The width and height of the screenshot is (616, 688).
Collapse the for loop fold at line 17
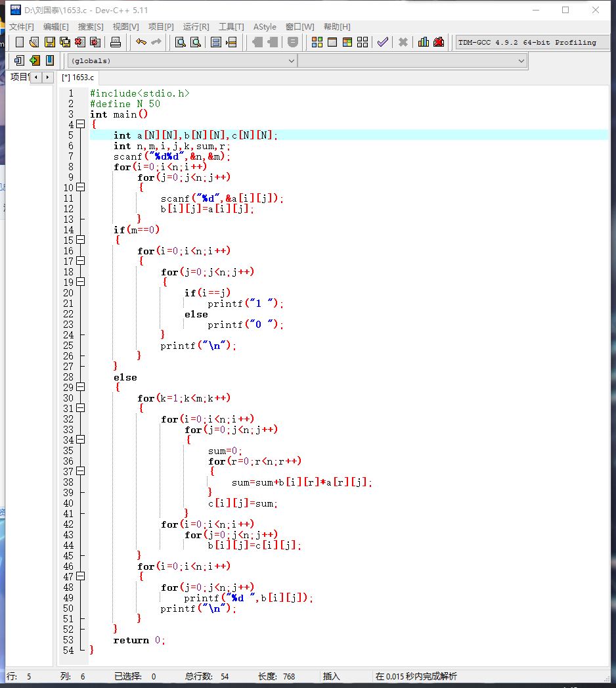tap(81, 261)
